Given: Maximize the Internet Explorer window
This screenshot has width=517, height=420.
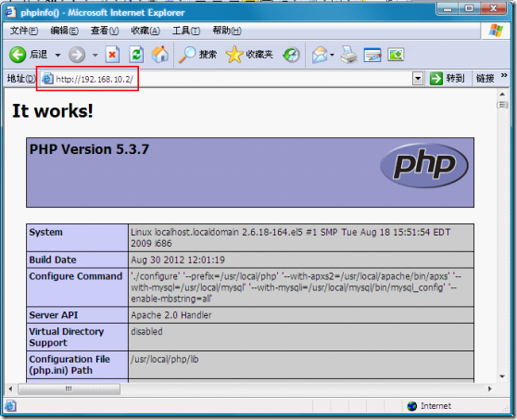Looking at the screenshot, I should click(469, 9).
